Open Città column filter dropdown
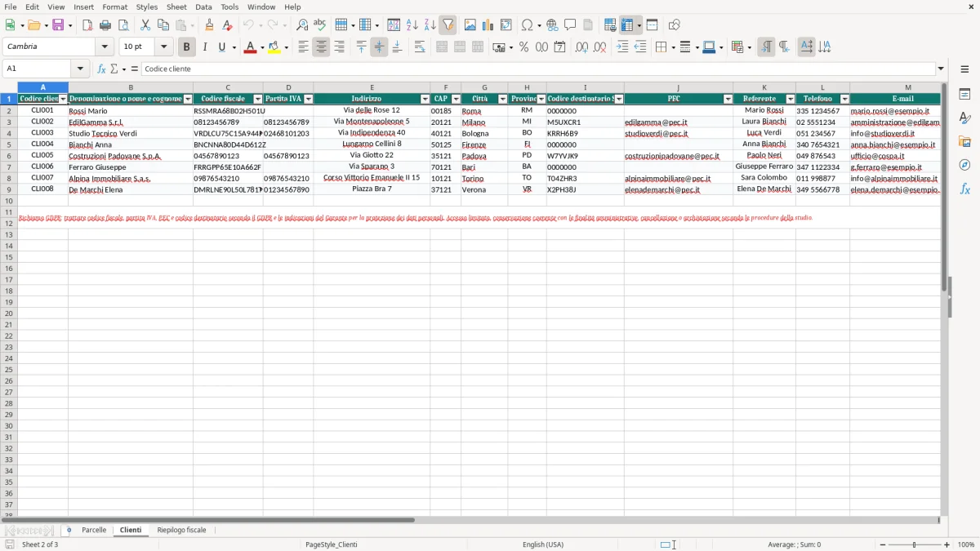The height and width of the screenshot is (551, 980). (x=502, y=99)
